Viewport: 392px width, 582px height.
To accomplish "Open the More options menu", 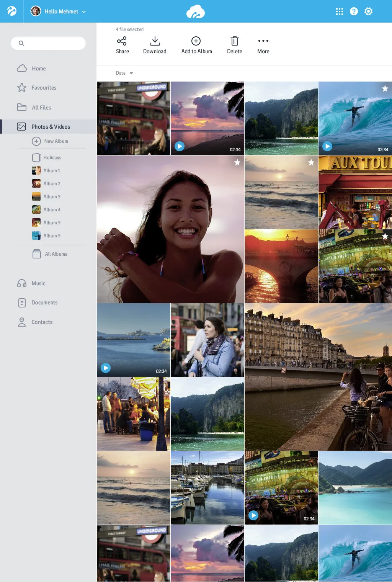I will [263, 41].
